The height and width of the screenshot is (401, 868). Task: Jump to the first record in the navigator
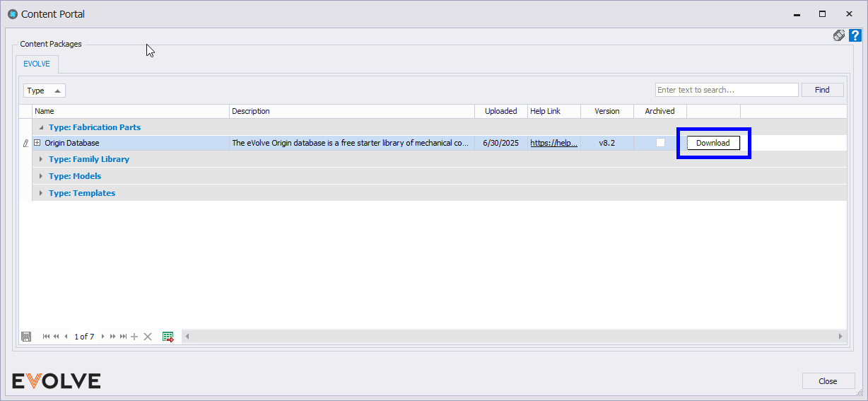tap(47, 337)
